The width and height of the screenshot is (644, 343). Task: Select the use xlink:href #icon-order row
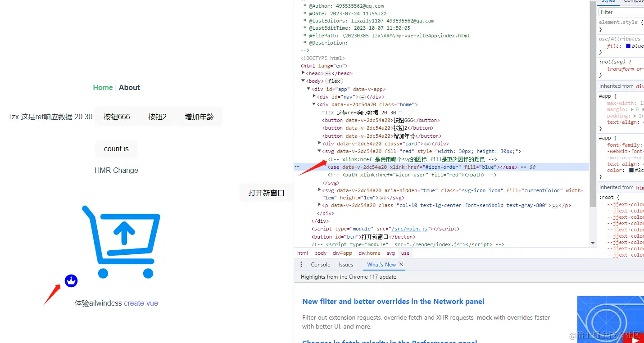(x=441, y=167)
